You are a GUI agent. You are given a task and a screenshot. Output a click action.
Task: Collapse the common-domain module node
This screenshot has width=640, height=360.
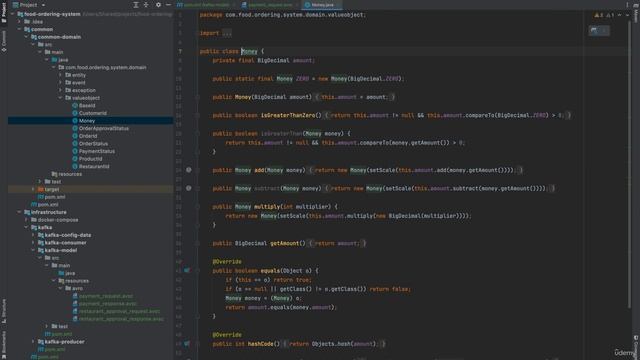[27, 37]
